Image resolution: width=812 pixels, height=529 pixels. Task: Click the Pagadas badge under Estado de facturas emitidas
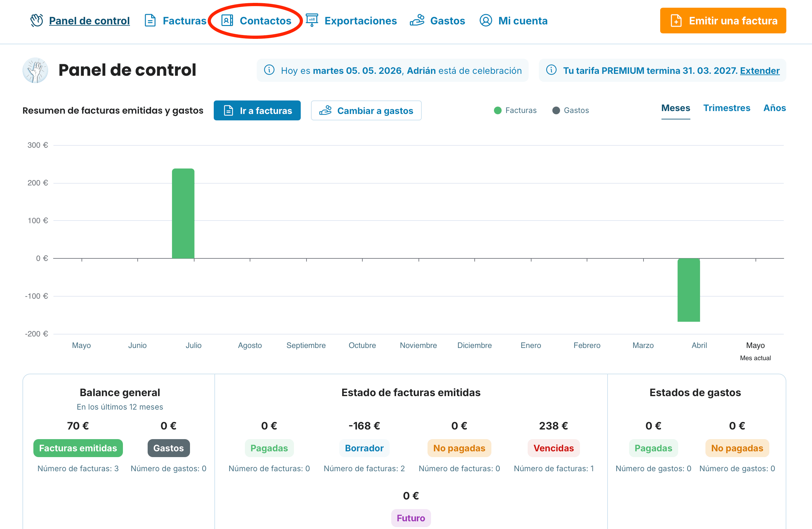tap(269, 448)
